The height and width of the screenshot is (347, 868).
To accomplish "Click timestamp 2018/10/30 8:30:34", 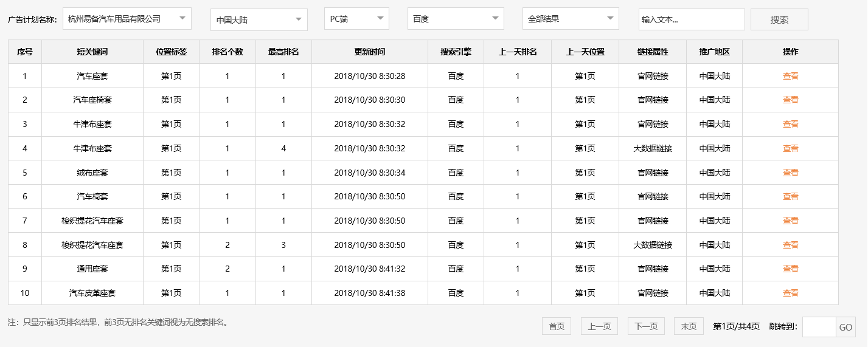I will (x=370, y=173).
